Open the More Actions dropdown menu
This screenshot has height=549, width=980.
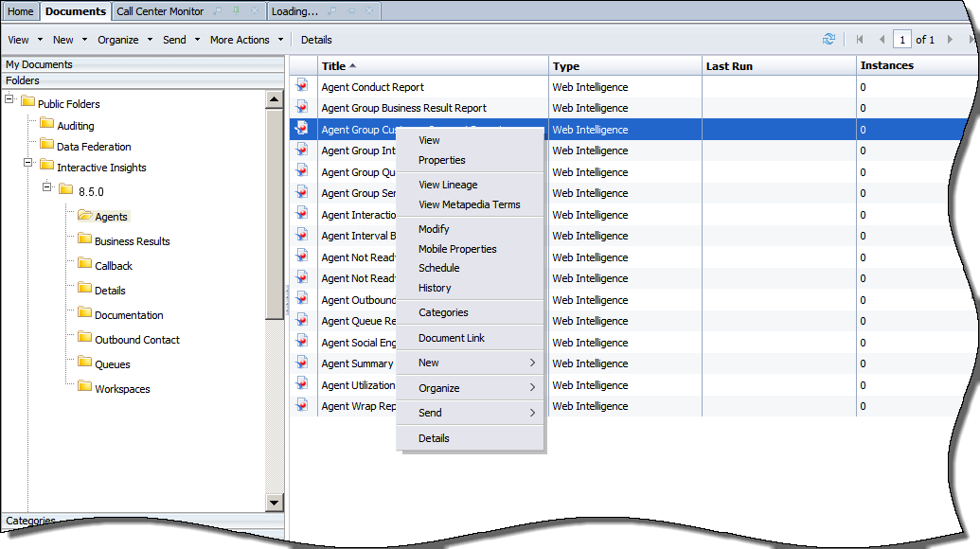pyautogui.click(x=246, y=40)
